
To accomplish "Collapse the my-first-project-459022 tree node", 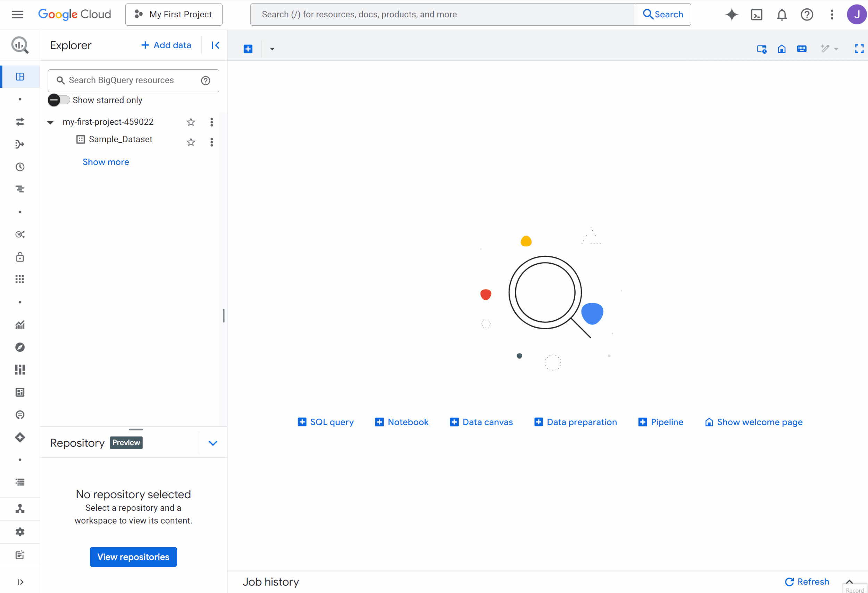I will click(x=50, y=122).
